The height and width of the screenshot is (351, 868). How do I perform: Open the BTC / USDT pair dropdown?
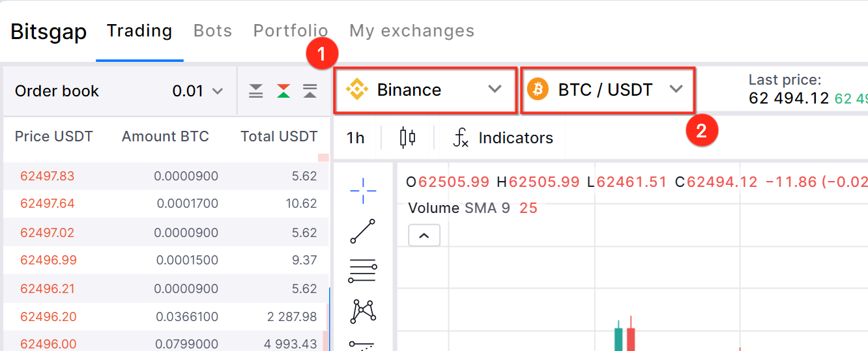pyautogui.click(x=607, y=90)
